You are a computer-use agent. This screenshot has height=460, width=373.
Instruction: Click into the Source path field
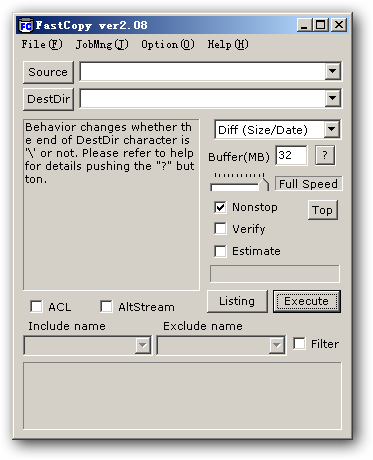[x=202, y=71]
